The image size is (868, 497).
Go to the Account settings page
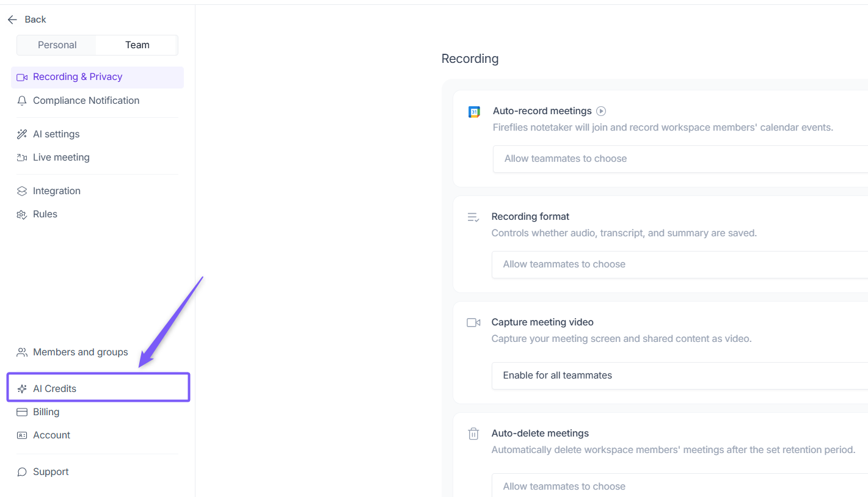point(51,435)
